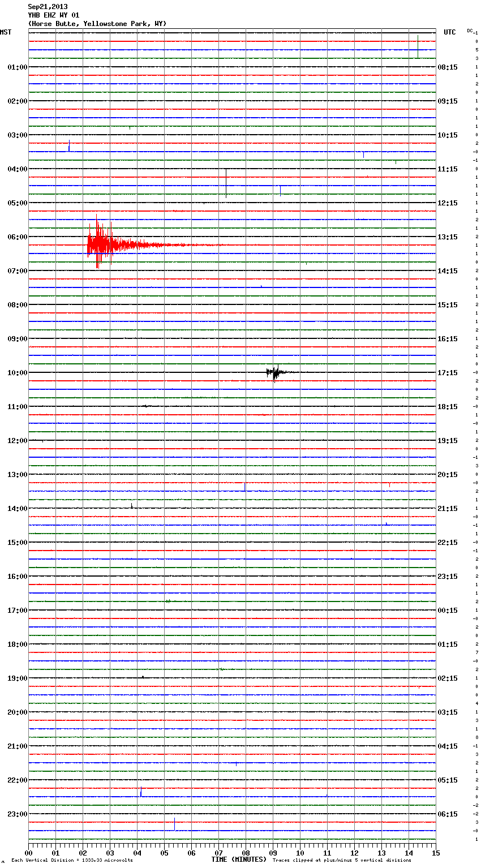The width and height of the screenshot is (481, 868).
Task: Click minute tick label "00" on bottom axis
Action: (x=28, y=853)
